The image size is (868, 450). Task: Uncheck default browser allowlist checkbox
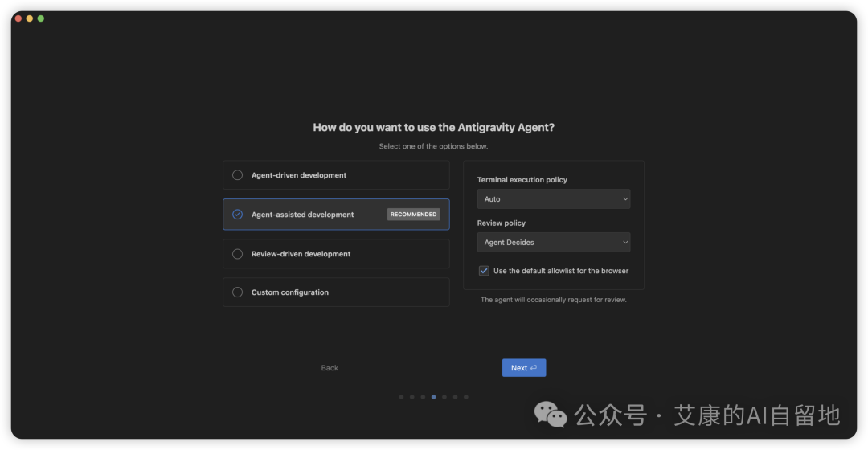pos(484,271)
